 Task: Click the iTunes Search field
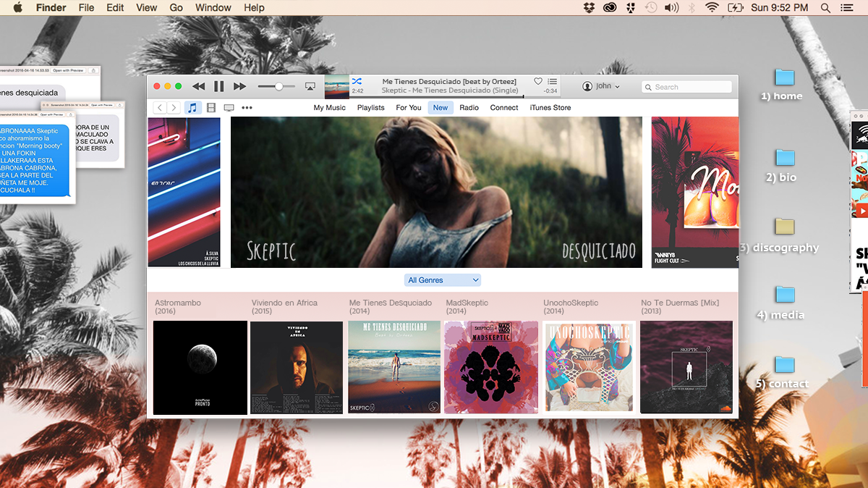(x=686, y=87)
